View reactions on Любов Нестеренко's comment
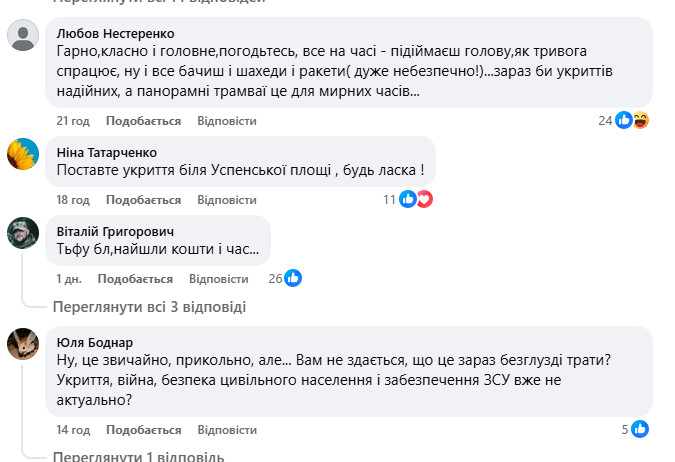Viewport: 675px width, 462px height. [632, 120]
